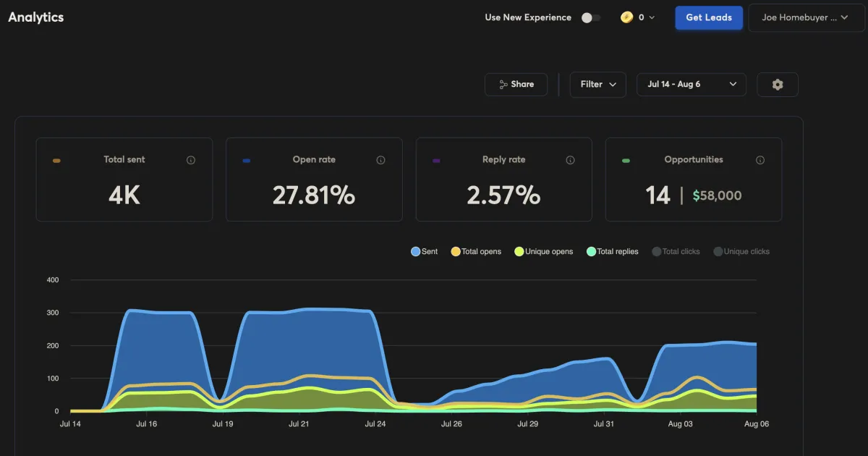Click the 300 y-axis label
868x456 pixels.
52,313
